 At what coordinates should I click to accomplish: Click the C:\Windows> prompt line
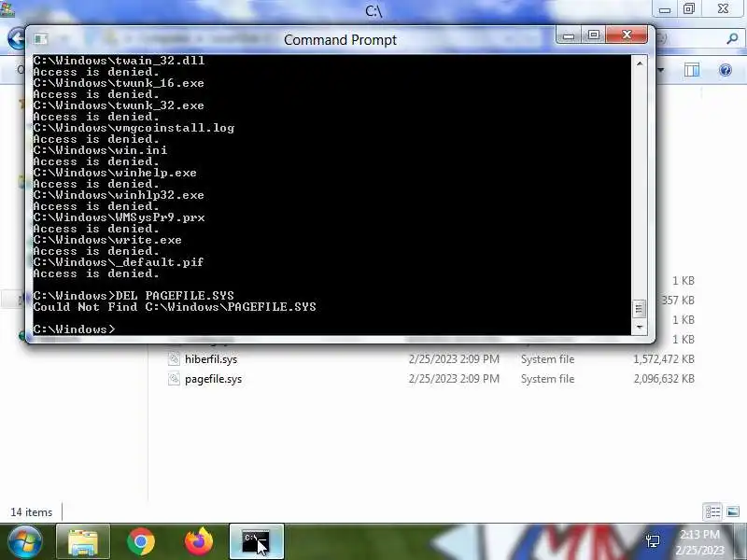point(75,329)
